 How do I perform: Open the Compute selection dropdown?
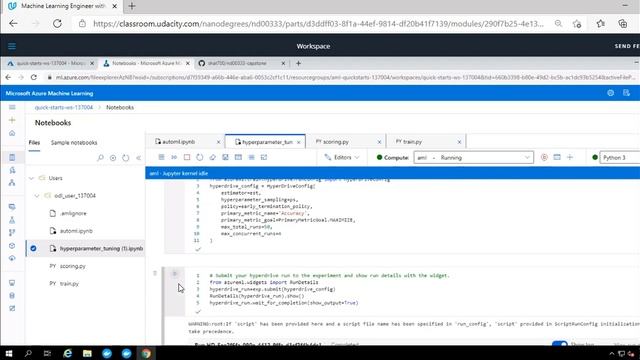point(473,158)
